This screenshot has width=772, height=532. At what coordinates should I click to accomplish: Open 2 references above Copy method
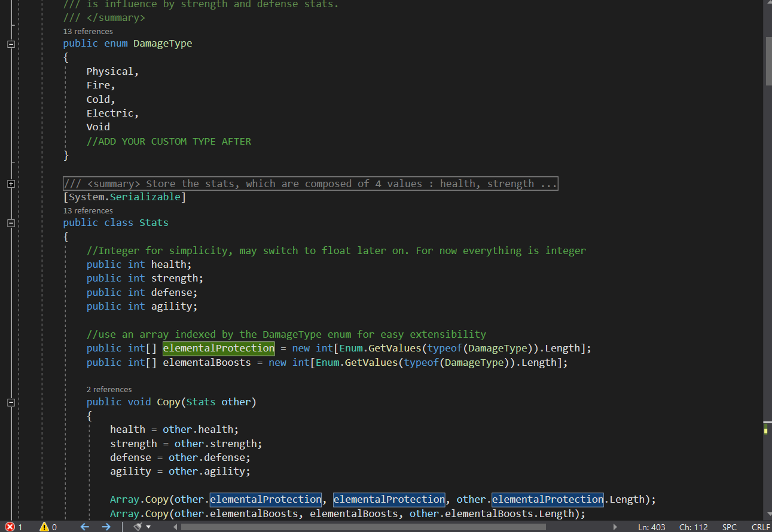(109, 389)
